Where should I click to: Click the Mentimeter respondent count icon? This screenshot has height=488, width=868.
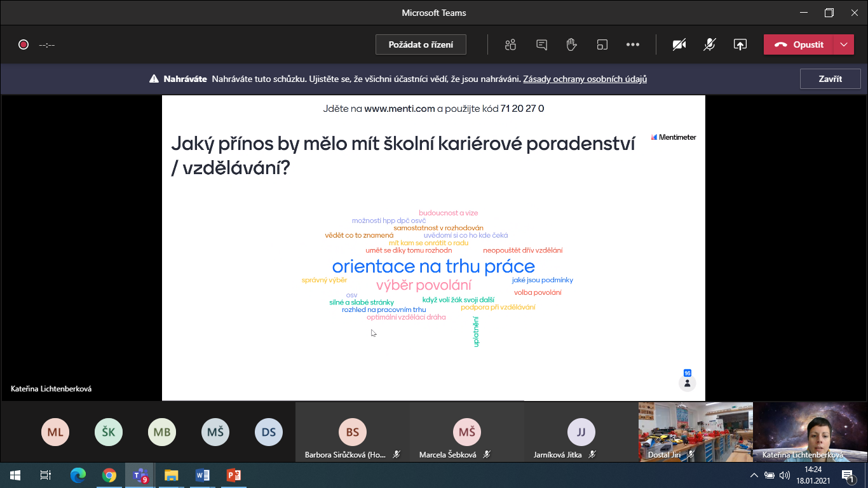point(687,383)
